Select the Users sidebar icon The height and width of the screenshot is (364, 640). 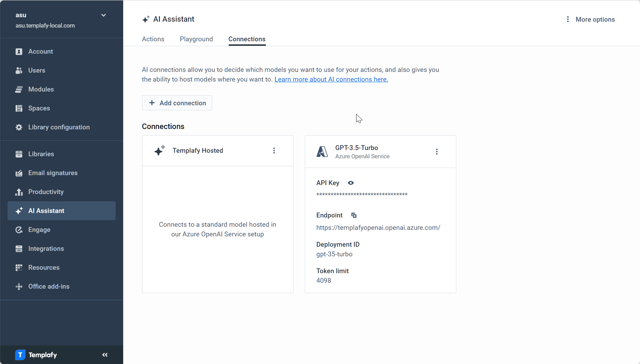(x=19, y=70)
